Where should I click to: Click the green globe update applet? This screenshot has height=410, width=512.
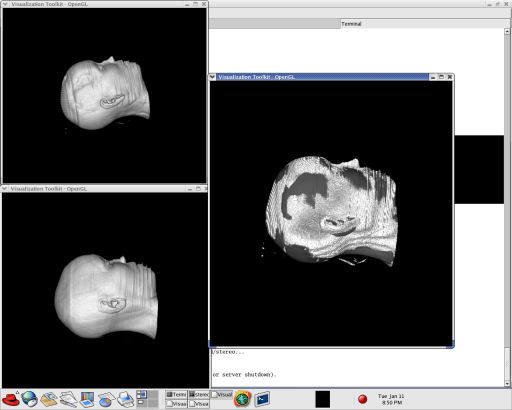243,399
